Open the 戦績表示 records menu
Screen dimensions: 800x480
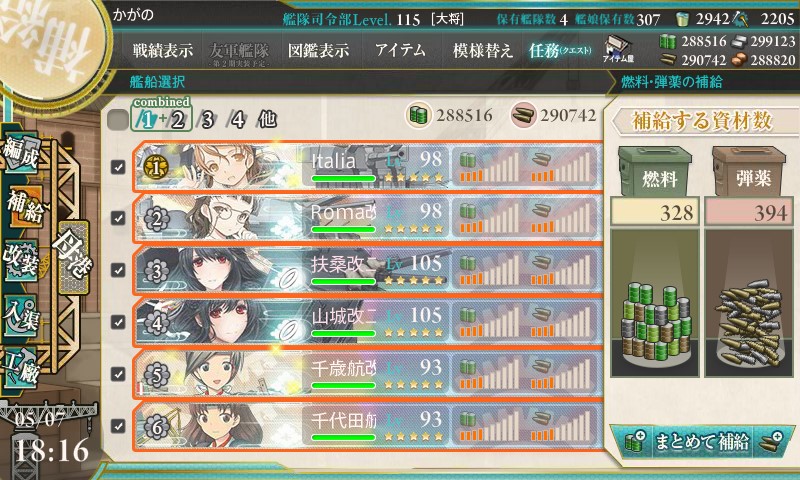pos(163,50)
